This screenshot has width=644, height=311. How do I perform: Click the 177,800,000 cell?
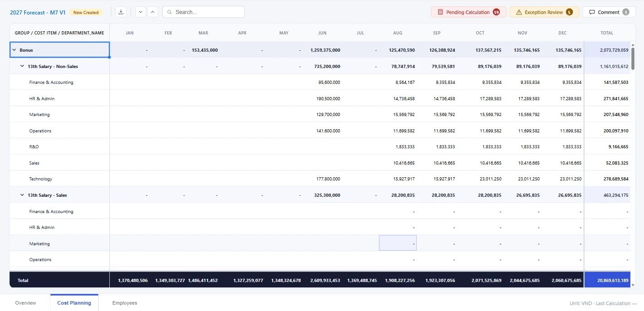(328, 179)
